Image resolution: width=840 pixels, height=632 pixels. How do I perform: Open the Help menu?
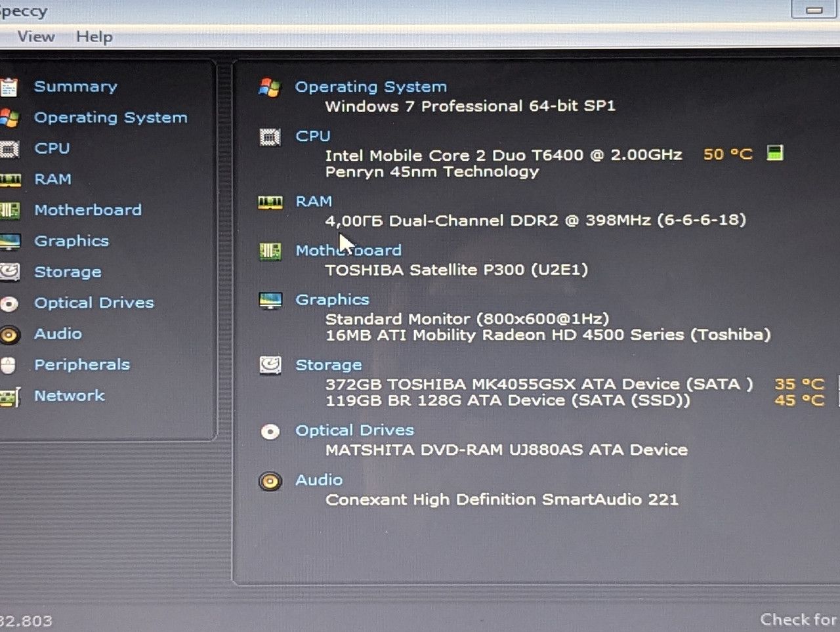[94, 37]
